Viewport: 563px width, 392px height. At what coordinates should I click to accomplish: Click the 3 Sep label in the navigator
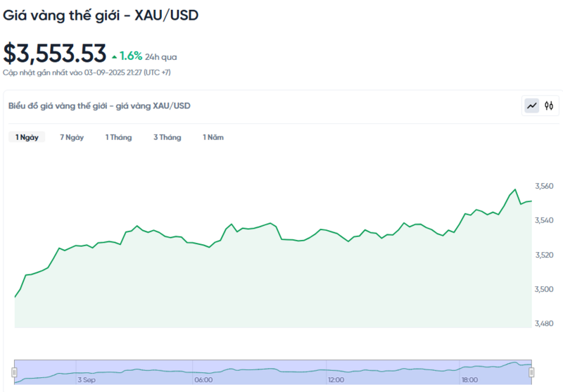[86, 380]
